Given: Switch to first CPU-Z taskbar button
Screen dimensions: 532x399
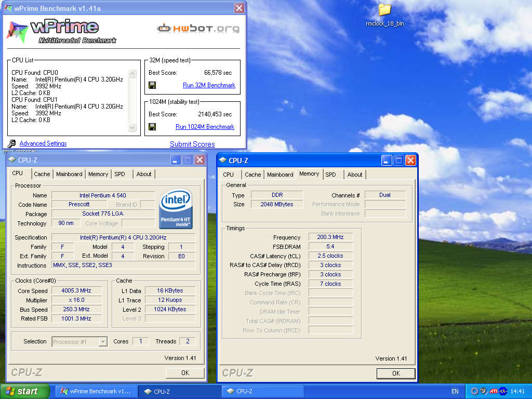Looking at the screenshot, I should click(179, 391).
